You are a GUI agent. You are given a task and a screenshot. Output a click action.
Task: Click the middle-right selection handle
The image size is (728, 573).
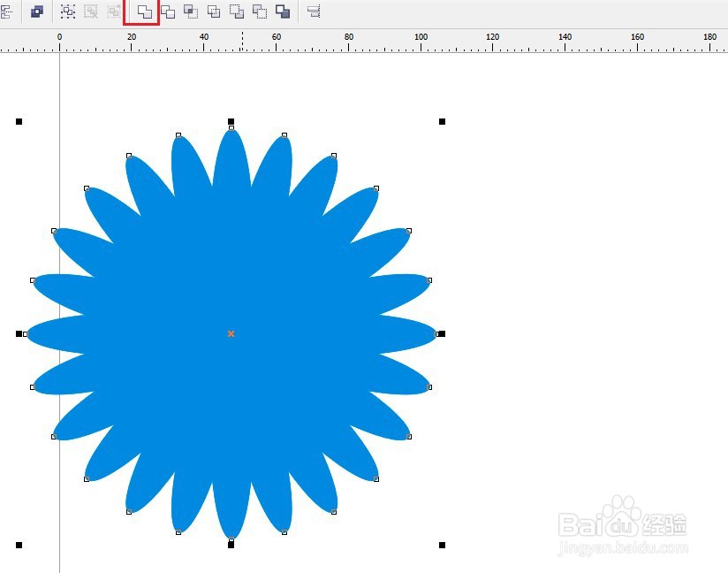click(x=442, y=333)
